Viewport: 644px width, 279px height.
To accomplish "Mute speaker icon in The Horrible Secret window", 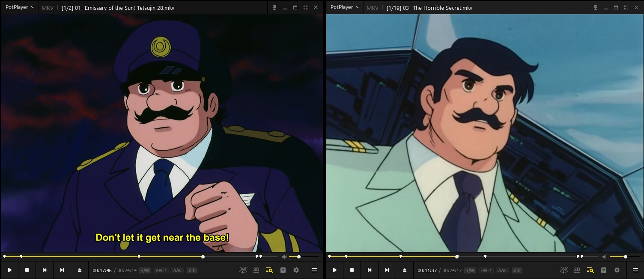I will pyautogui.click(x=605, y=257).
